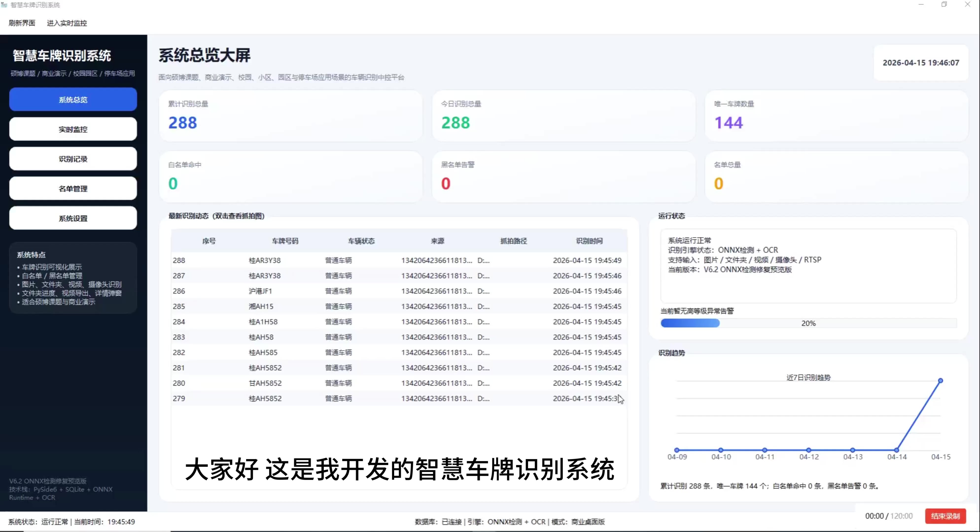
Task: Click the 系统总览大屏 page heading
Action: coord(205,55)
